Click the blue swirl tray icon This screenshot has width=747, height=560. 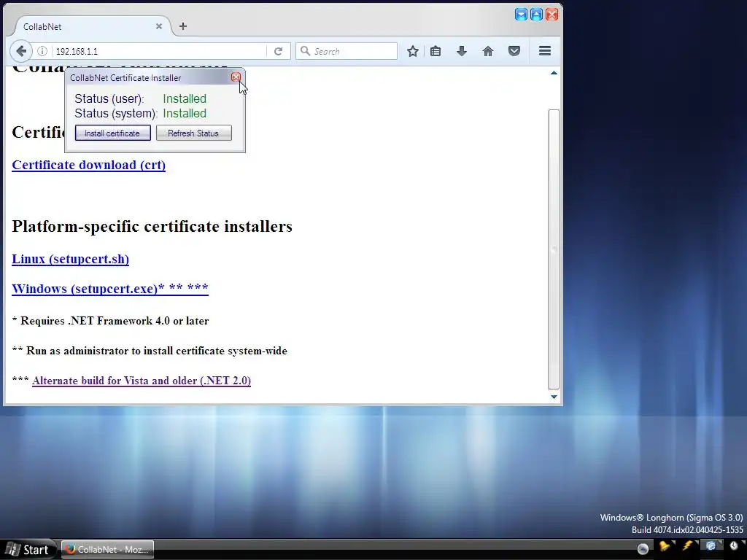click(711, 546)
